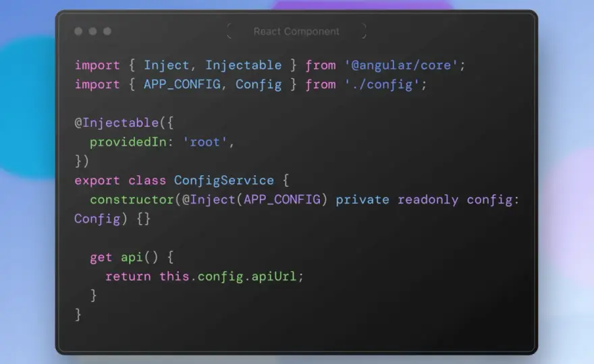The image size is (594, 364).
Task: Click the first window control dot
Action: tap(78, 31)
